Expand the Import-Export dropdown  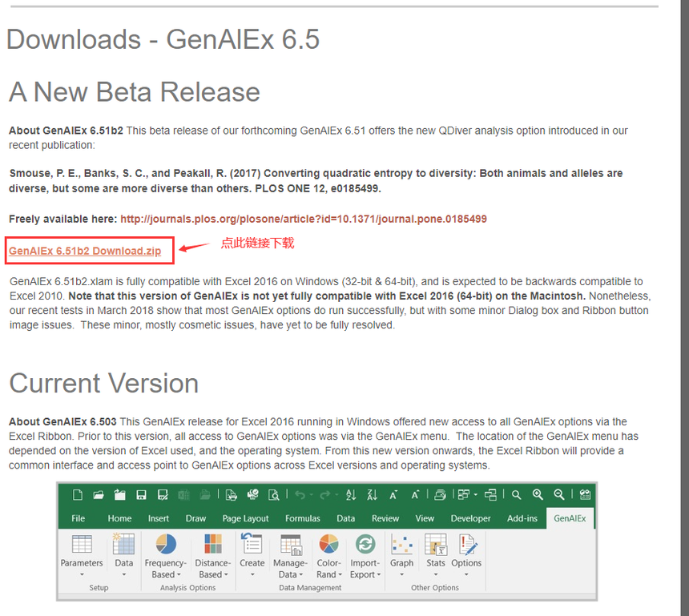(365, 556)
